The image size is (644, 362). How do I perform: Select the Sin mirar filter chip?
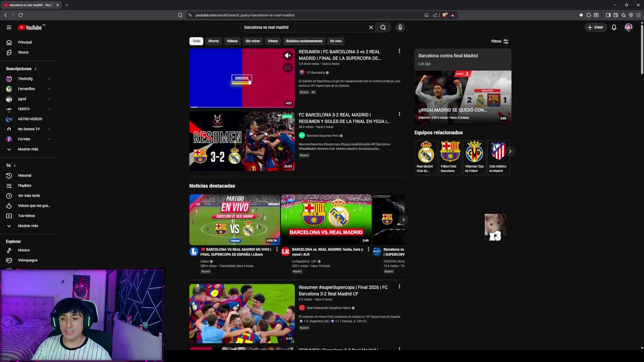(x=253, y=41)
